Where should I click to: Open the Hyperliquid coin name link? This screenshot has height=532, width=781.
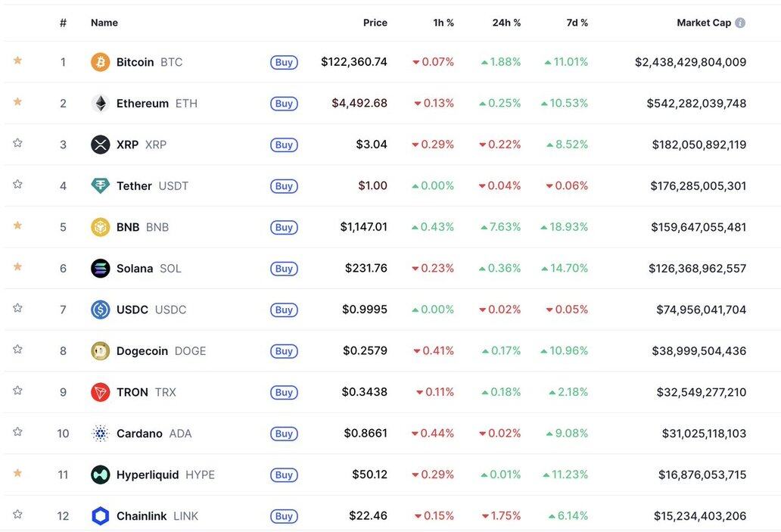148,474
